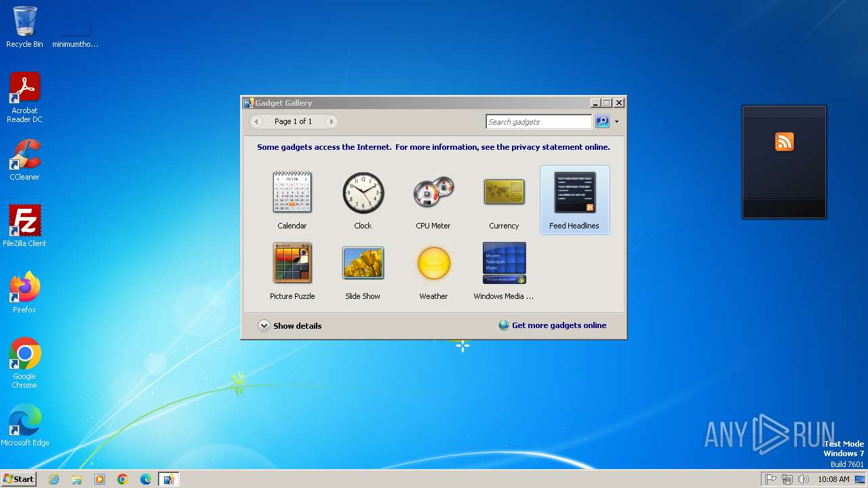The width and height of the screenshot is (868, 488).
Task: Click the Feed Headlines label
Action: click(x=574, y=226)
